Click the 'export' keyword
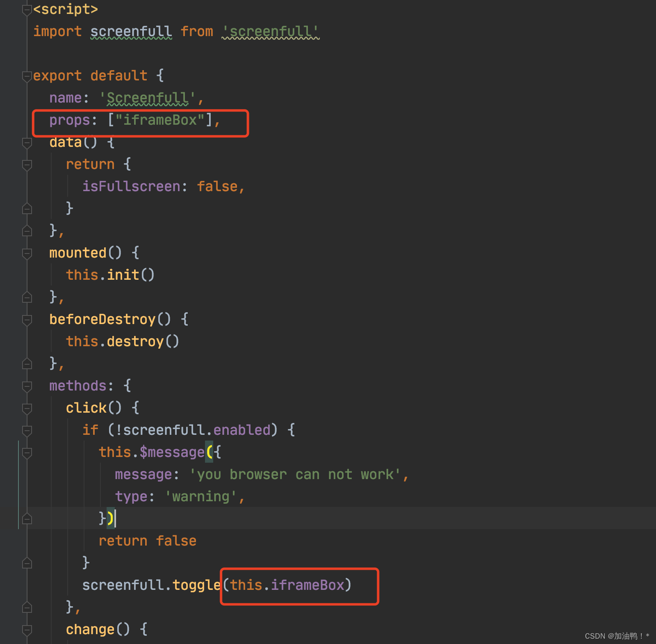The width and height of the screenshot is (656, 644). coord(57,75)
